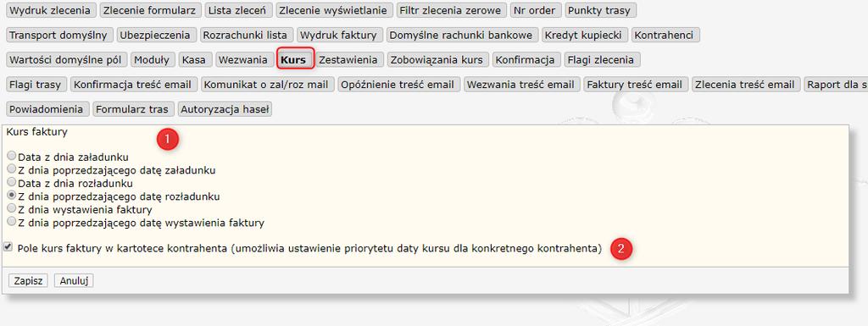Select radio Data z dnia załadunku

[x=12, y=156]
